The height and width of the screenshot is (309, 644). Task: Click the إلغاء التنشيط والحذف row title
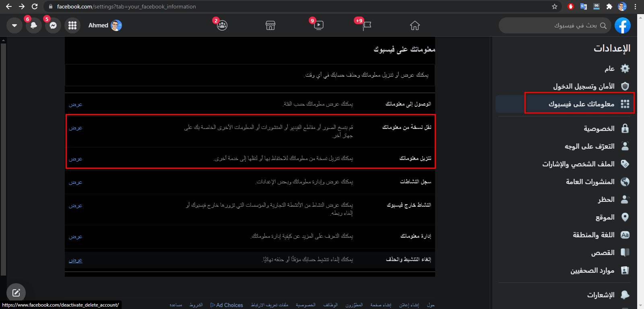pyautogui.click(x=409, y=259)
